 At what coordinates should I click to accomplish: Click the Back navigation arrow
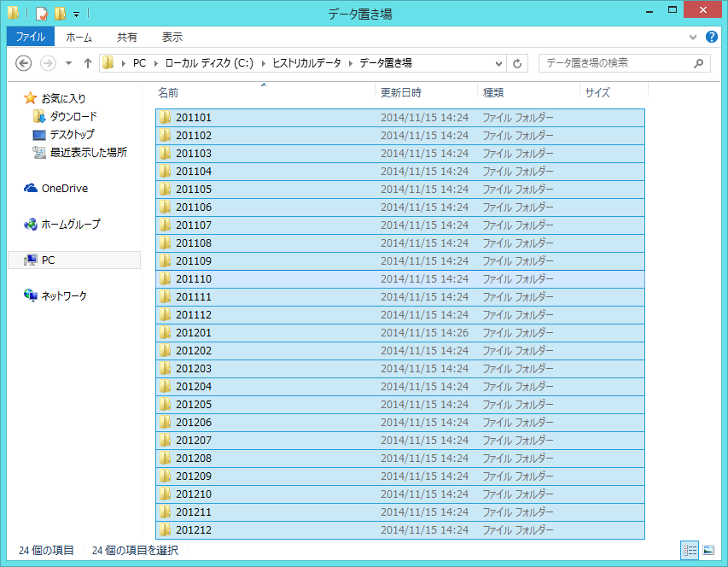(x=24, y=63)
